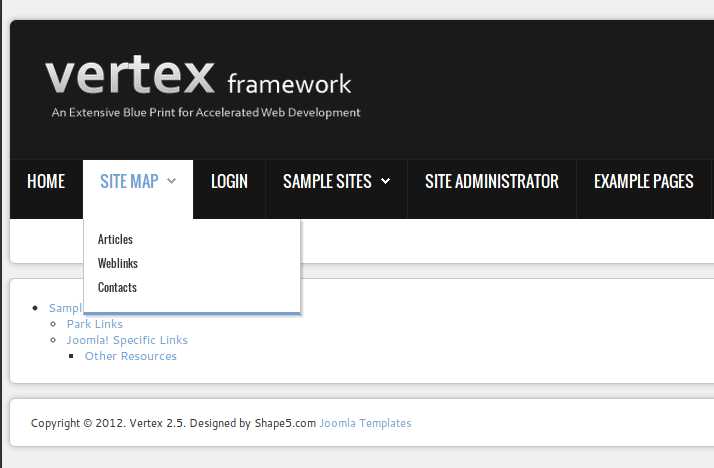Open the Park Links link

coord(95,324)
